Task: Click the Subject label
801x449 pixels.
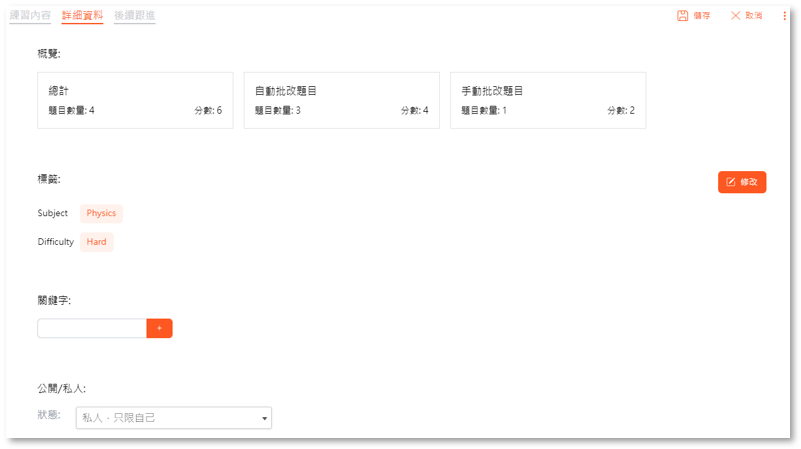Action: coord(53,213)
